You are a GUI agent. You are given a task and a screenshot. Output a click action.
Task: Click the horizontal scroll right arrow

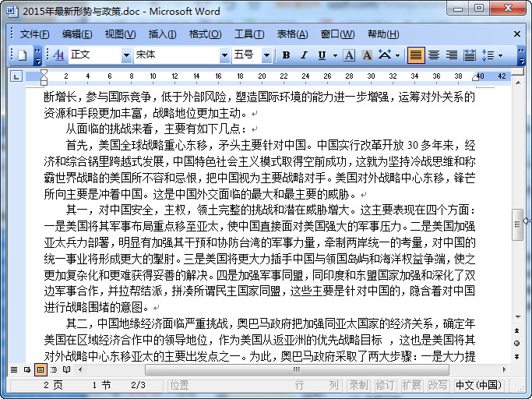click(505, 369)
